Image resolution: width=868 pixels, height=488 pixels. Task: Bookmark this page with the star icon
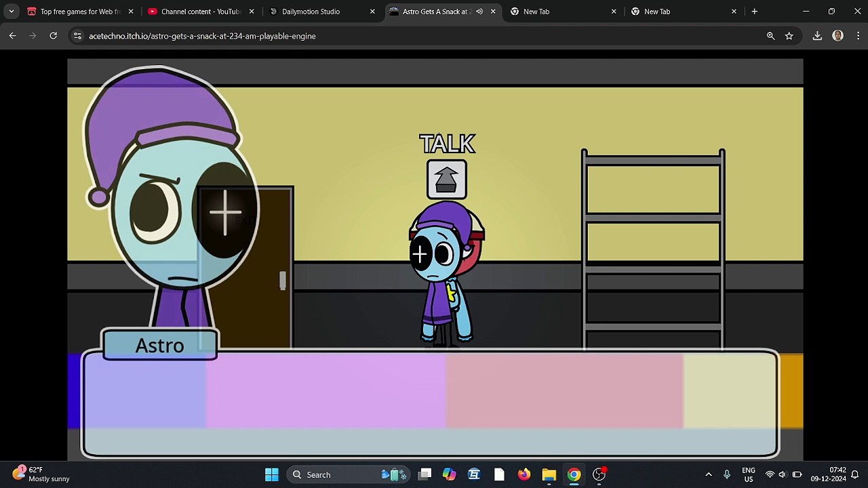[x=789, y=36]
